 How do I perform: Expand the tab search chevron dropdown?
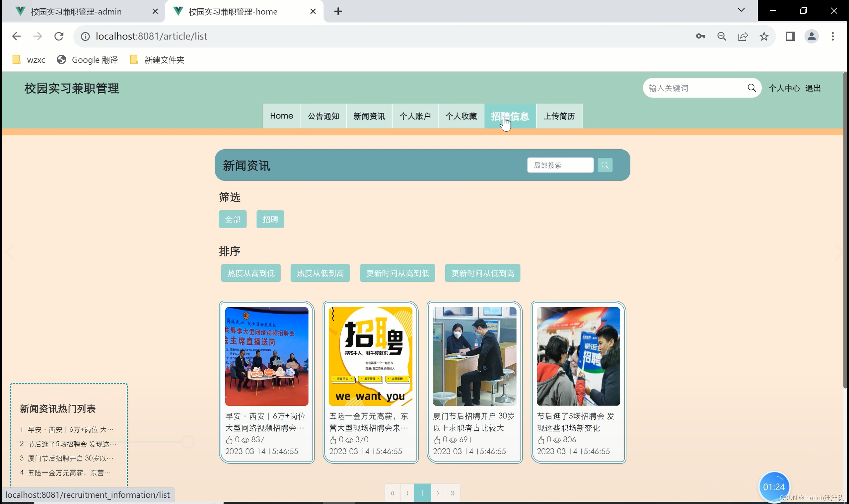click(x=741, y=10)
